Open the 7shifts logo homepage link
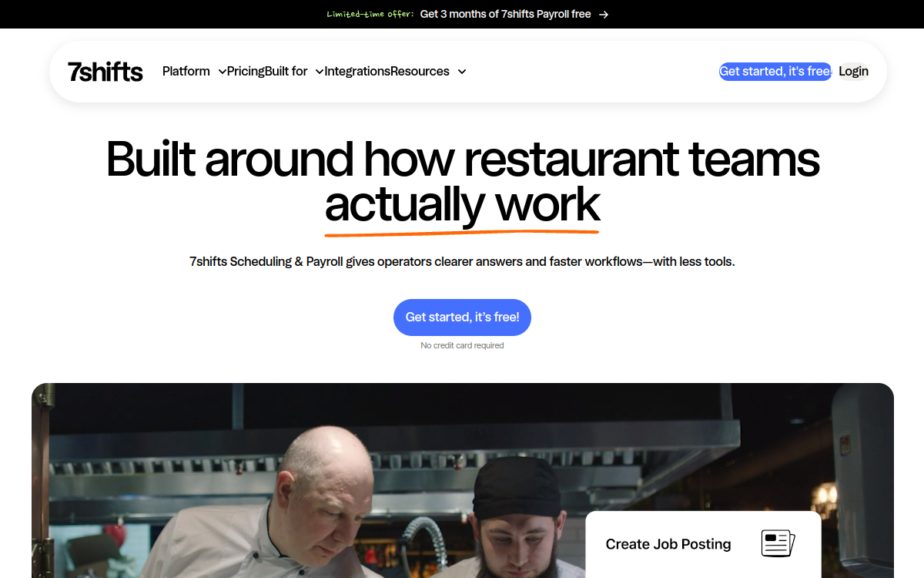Screen dimensions: 924x578 tap(105, 72)
